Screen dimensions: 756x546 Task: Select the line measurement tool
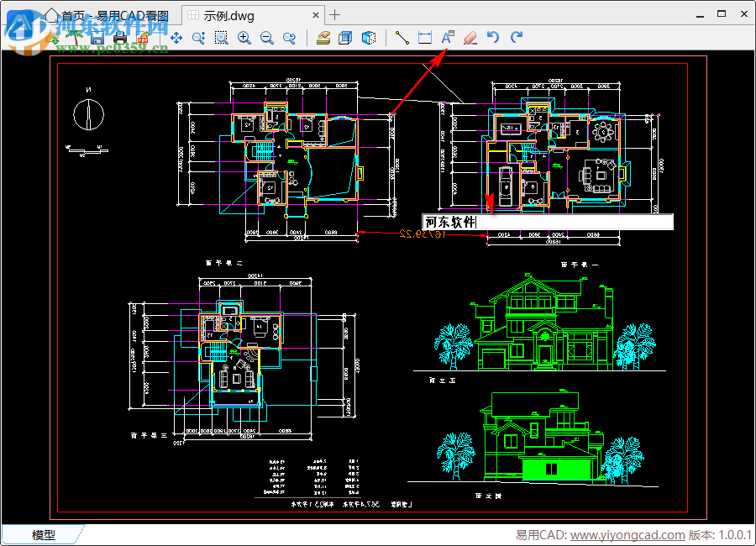[402, 38]
